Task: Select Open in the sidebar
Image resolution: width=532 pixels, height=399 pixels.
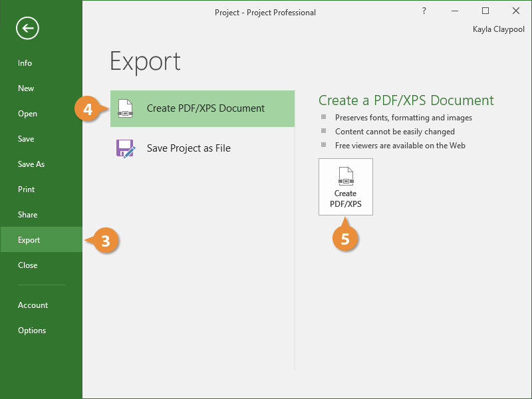Action: [28, 114]
